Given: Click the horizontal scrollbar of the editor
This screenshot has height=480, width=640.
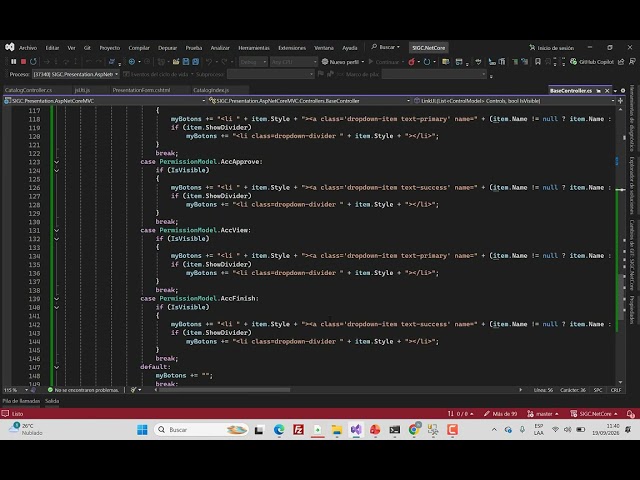Looking at the screenshot, I should 224,390.
